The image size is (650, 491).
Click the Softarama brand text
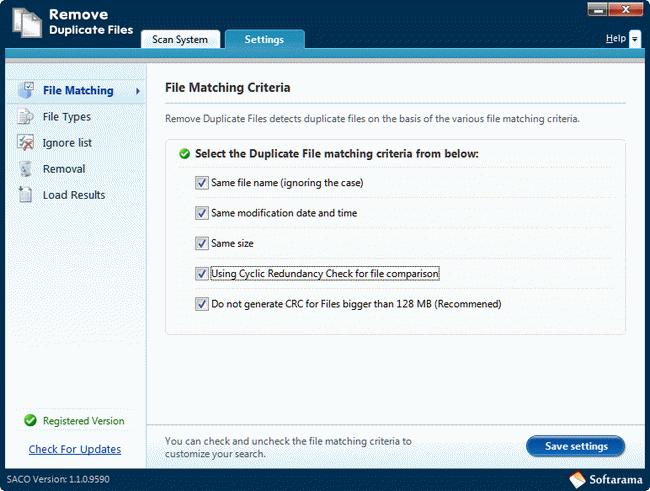click(x=616, y=480)
